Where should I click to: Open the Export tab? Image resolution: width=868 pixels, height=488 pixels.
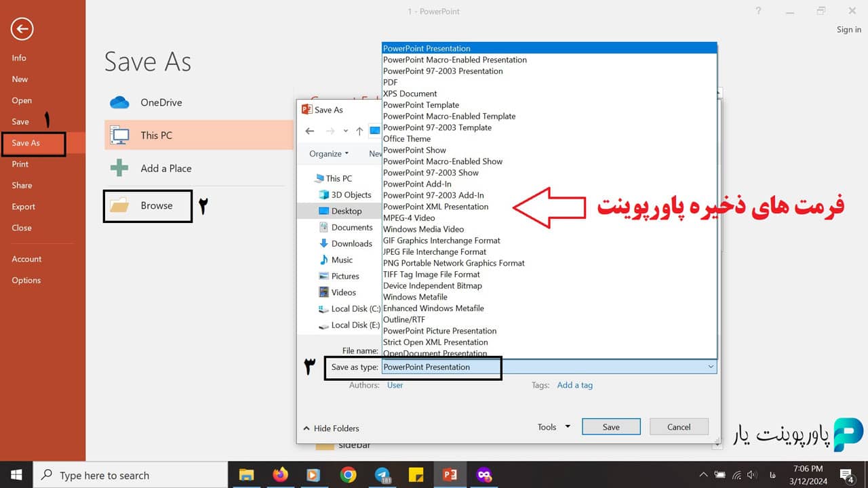tap(23, 207)
